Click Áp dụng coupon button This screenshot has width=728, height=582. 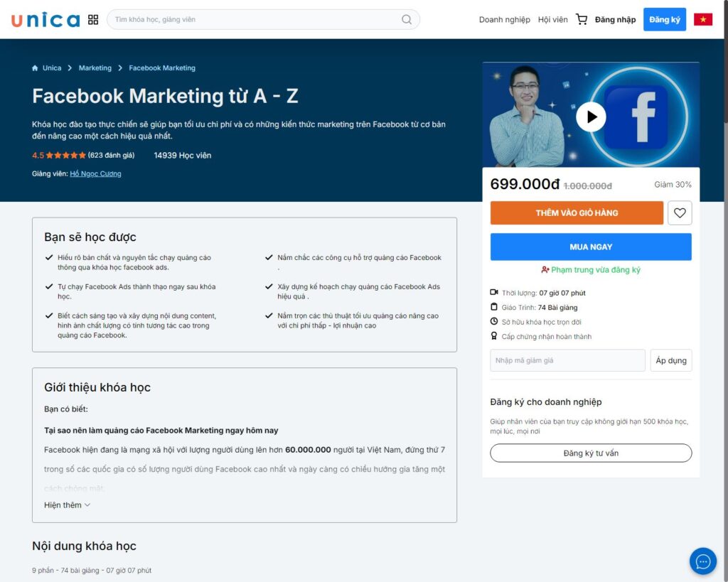coord(670,360)
